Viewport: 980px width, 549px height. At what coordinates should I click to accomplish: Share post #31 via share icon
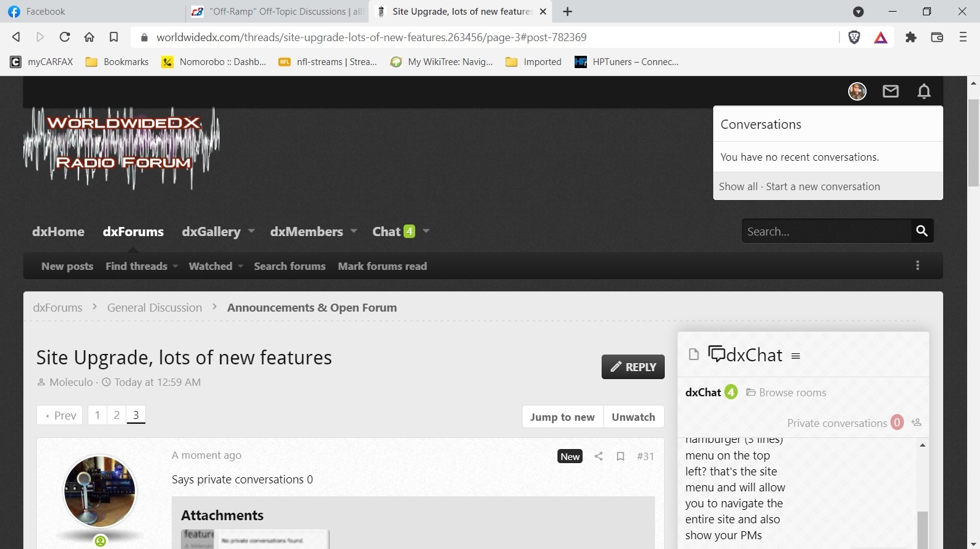pyautogui.click(x=599, y=456)
